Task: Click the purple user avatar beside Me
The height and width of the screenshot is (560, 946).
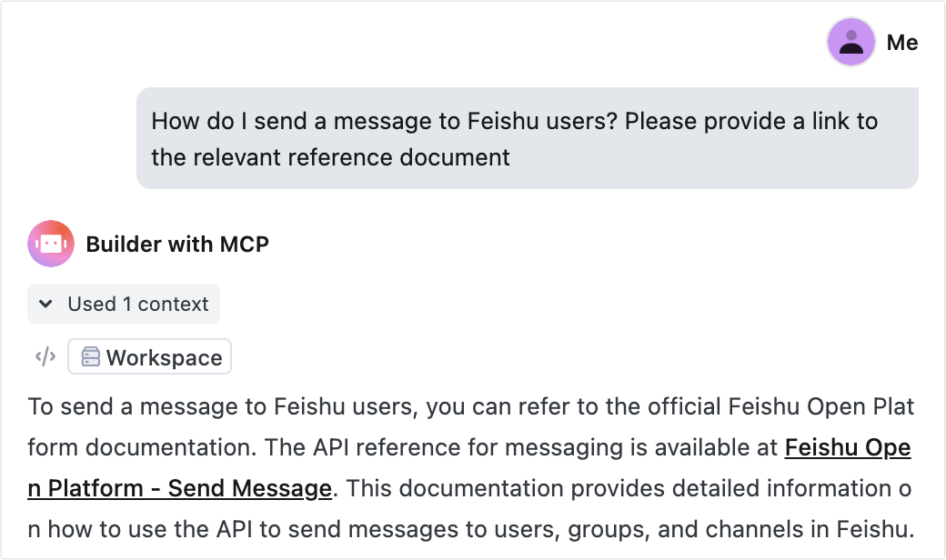Action: 850,43
